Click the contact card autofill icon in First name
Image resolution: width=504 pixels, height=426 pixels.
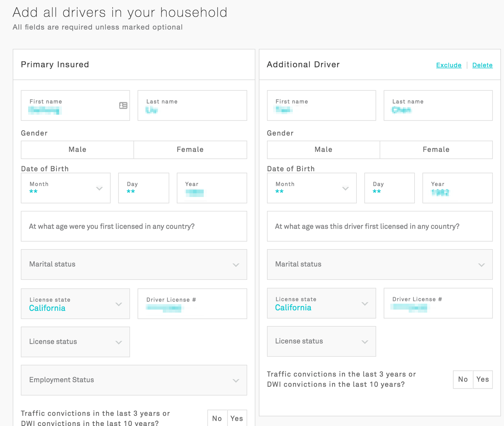click(123, 105)
